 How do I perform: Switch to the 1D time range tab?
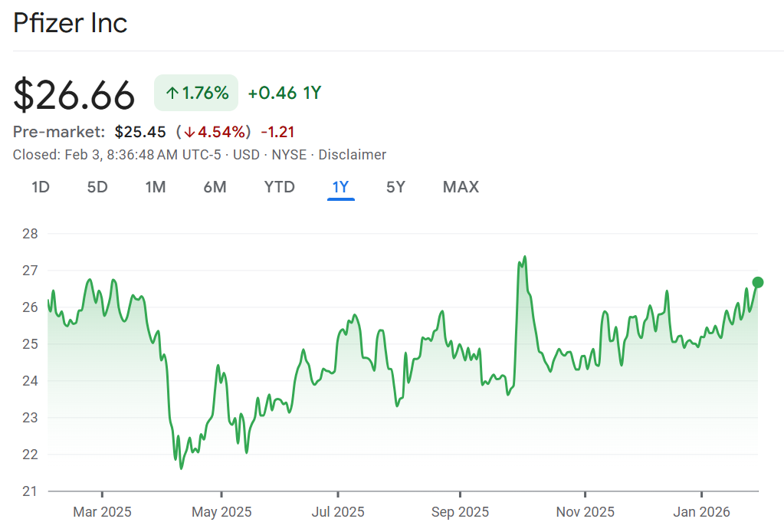pyautogui.click(x=41, y=187)
